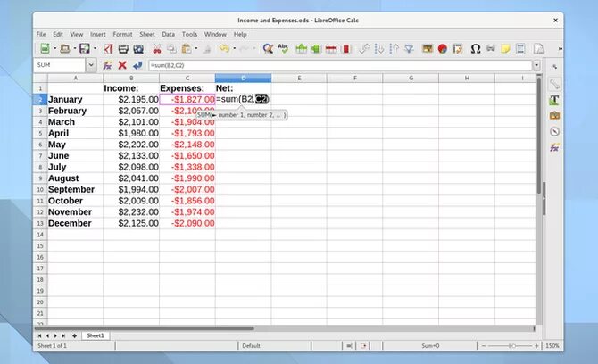Go to first sheet navigation arrow

[x=39, y=335]
